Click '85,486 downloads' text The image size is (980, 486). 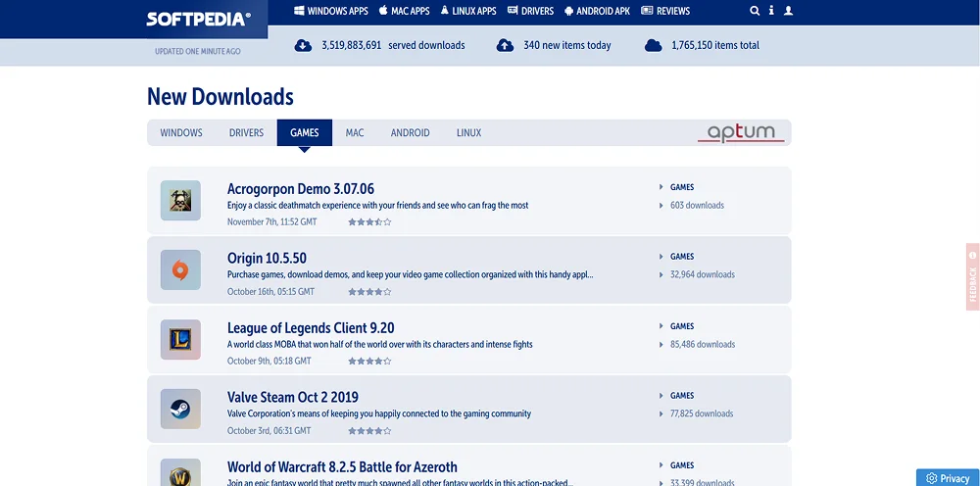(x=703, y=345)
